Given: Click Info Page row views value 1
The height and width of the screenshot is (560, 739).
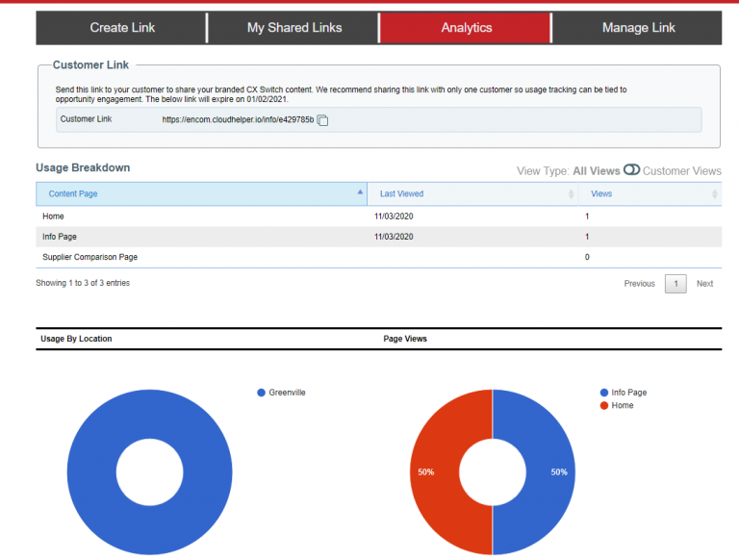Looking at the screenshot, I should pyautogui.click(x=587, y=237).
